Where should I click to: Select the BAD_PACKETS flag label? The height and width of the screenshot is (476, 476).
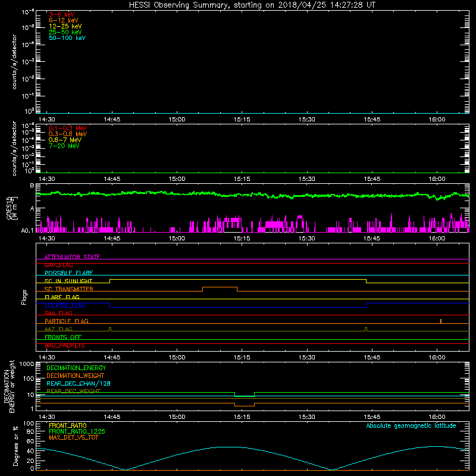[x=65, y=346]
